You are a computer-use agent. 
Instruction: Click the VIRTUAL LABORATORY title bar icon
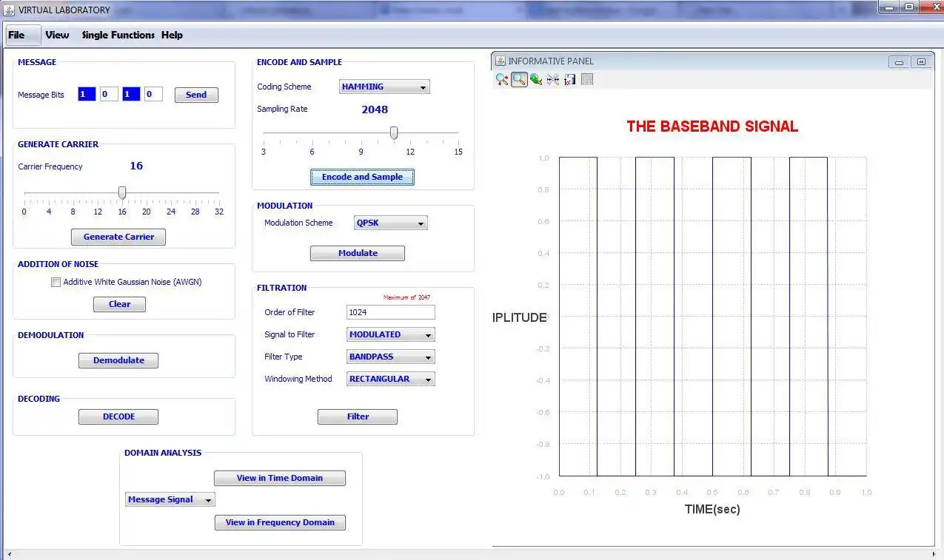click(9, 9)
